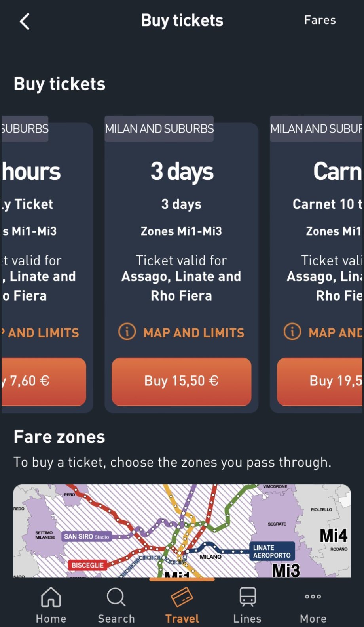
Task: Tap the info icon on 3 days card
Action: click(x=127, y=332)
